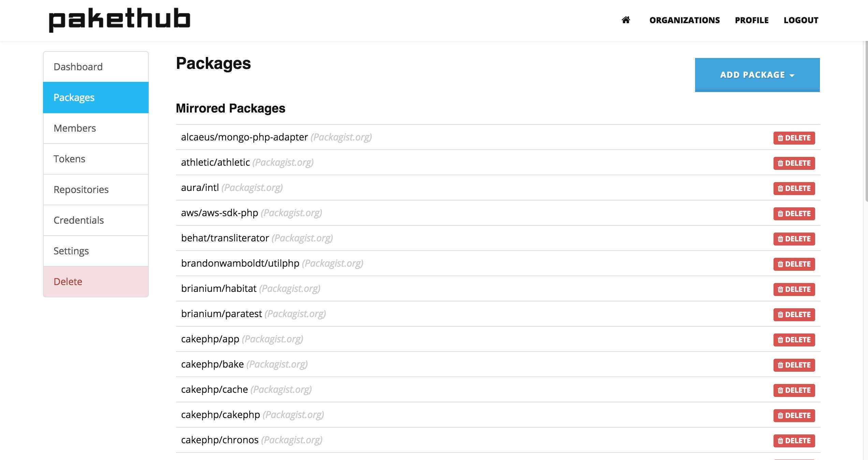Open the Organizations menu item
The height and width of the screenshot is (460, 868).
[684, 20]
